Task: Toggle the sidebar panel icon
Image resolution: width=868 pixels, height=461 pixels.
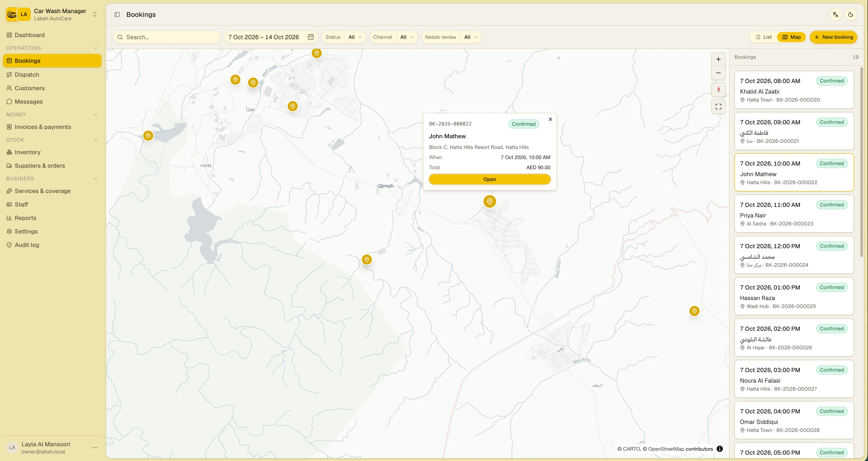Action: (x=117, y=15)
